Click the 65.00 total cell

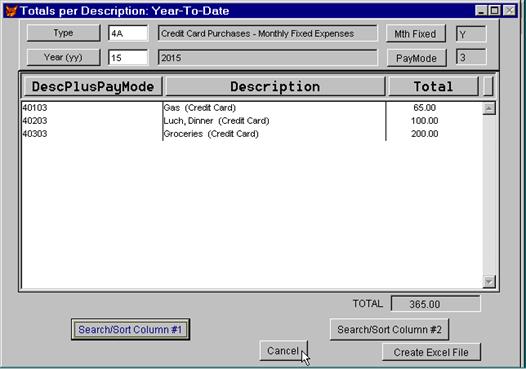[x=425, y=108]
